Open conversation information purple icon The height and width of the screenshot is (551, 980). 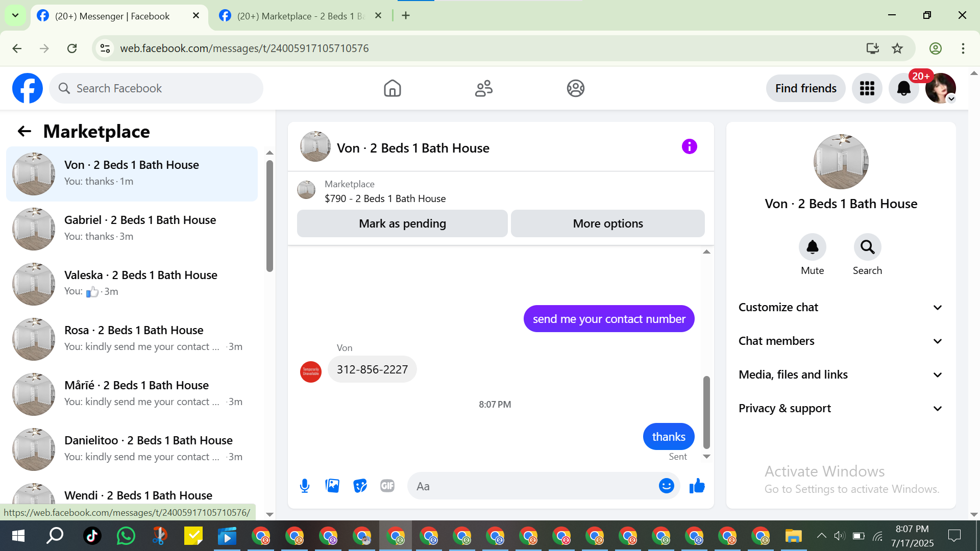(x=689, y=147)
